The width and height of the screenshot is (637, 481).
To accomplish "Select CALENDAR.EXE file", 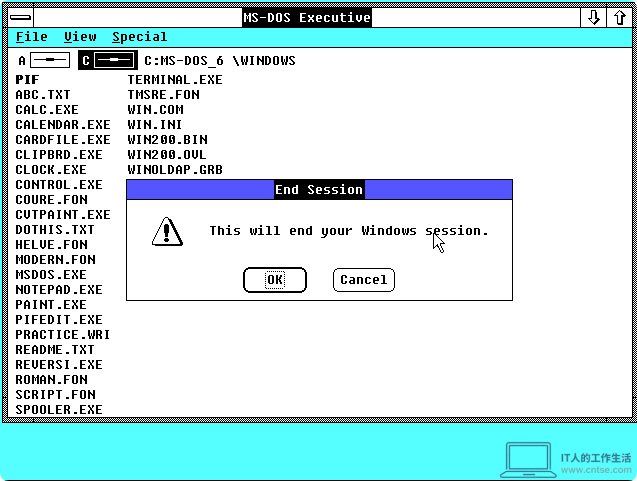I will coord(63,125).
